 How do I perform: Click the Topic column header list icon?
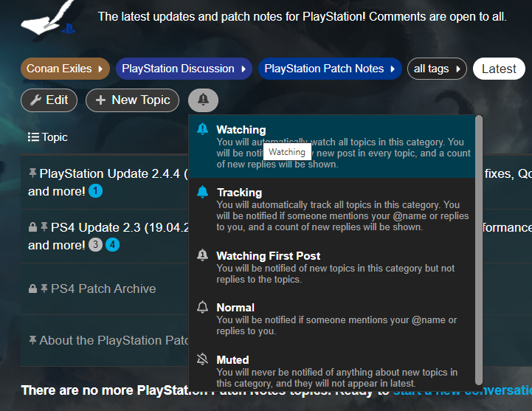[33, 137]
